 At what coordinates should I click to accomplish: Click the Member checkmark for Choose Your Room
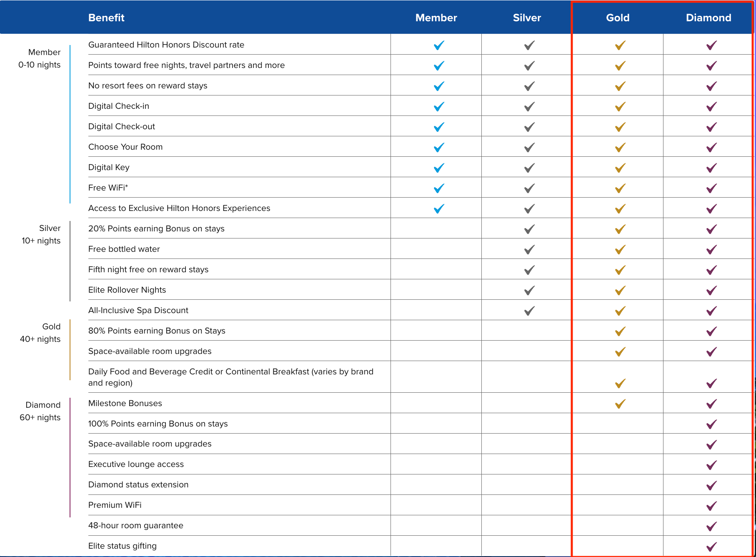click(x=439, y=147)
